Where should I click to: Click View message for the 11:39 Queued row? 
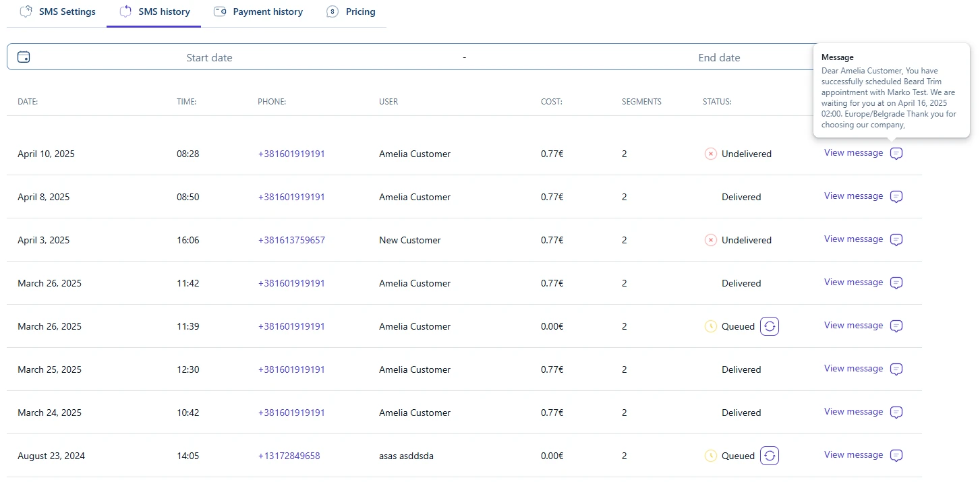coord(853,326)
